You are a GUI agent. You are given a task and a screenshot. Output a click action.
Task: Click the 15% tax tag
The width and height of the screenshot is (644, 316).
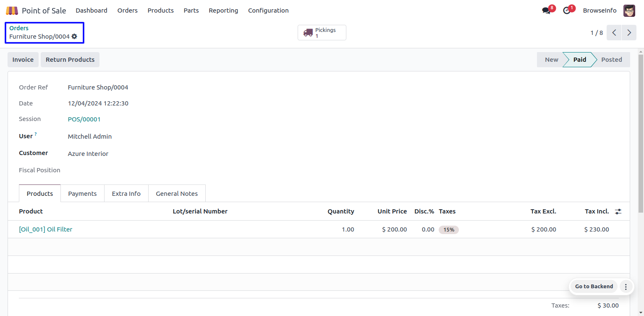click(449, 230)
